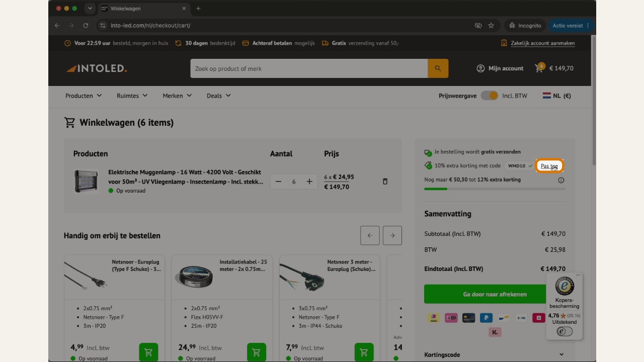
Task: Click the Incognito indicator
Action: [x=525, y=25]
